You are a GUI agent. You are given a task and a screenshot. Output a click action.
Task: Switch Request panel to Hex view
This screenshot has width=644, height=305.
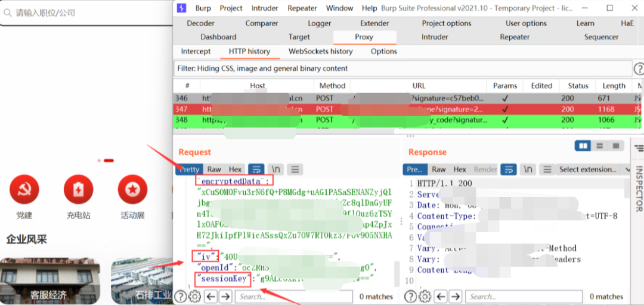tap(236, 169)
